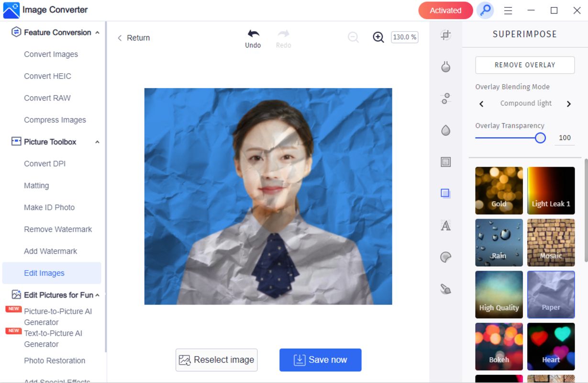This screenshot has width=588, height=383.
Task: Click the edited portrait image on canvas
Action: point(268,196)
